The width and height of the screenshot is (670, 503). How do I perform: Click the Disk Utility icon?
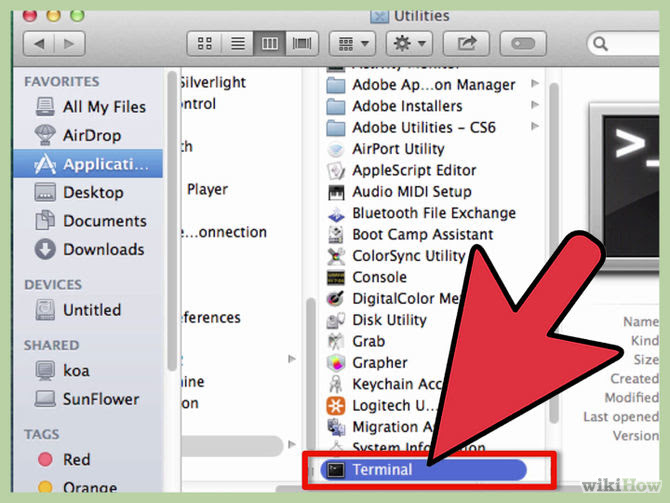[x=336, y=320]
